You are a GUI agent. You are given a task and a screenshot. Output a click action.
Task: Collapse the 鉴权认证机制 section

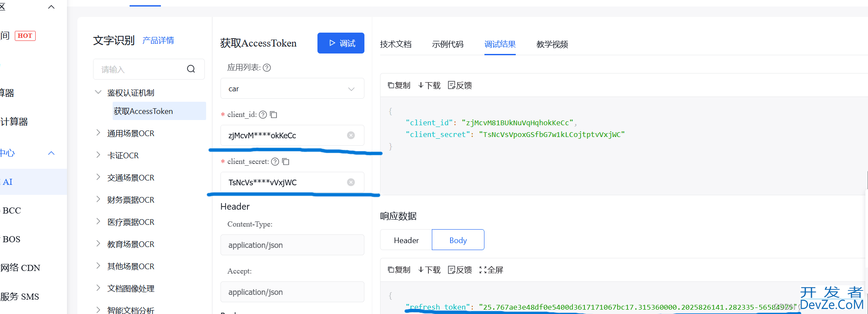(98, 92)
